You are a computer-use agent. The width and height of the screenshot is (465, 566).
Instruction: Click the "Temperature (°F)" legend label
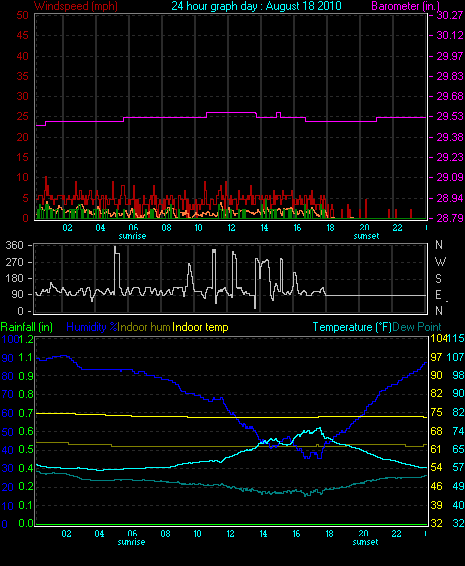tap(352, 327)
